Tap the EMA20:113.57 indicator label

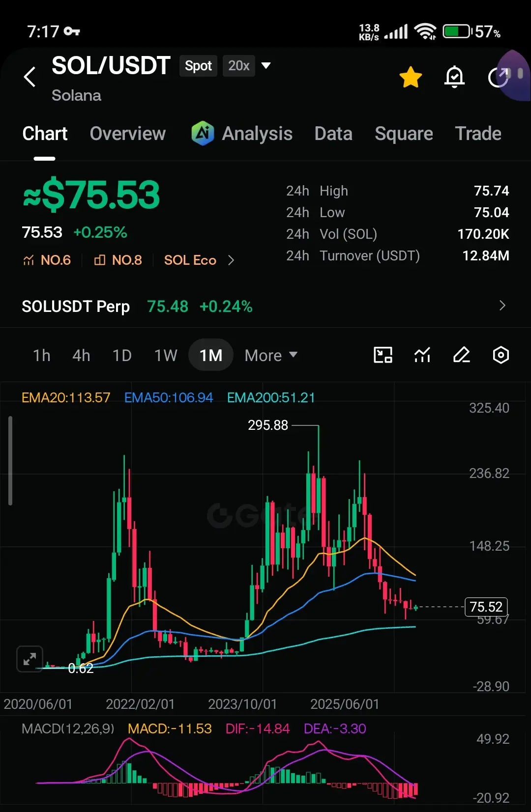pos(66,397)
